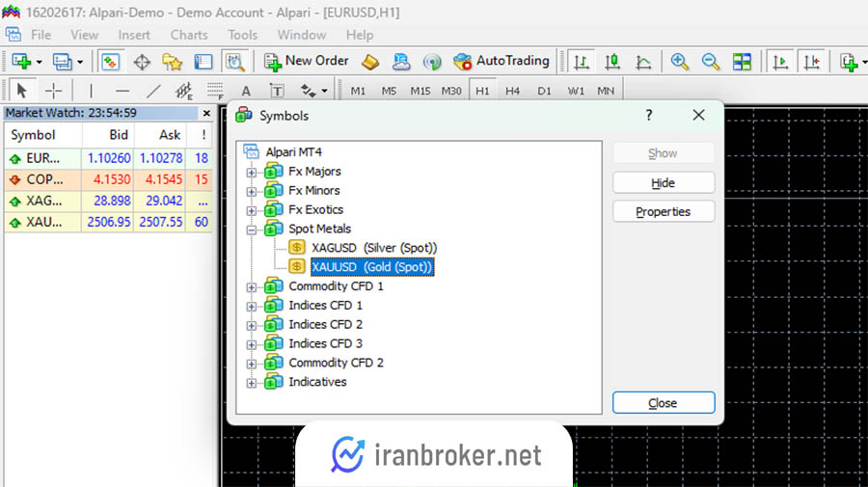The image size is (868, 487).
Task: Open Properties in the Symbols dialog
Action: point(664,211)
